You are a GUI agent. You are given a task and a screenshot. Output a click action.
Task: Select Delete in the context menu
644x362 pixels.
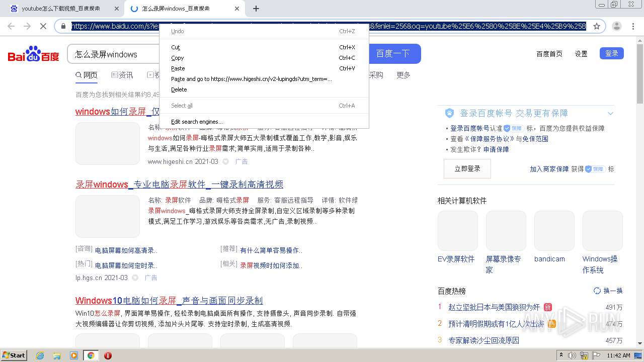click(x=264, y=89)
